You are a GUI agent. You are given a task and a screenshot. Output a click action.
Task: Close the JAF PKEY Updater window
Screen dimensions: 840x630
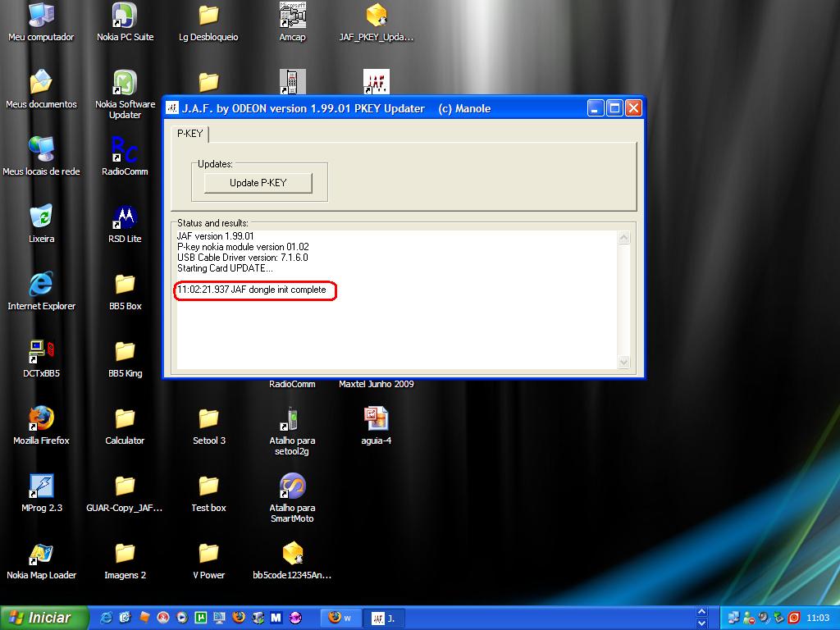633,108
